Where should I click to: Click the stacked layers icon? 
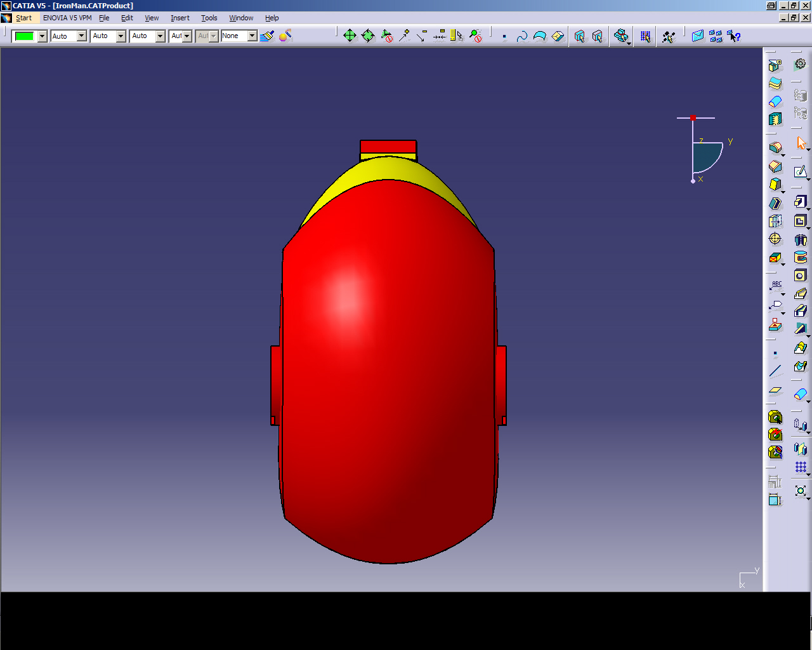[775, 83]
